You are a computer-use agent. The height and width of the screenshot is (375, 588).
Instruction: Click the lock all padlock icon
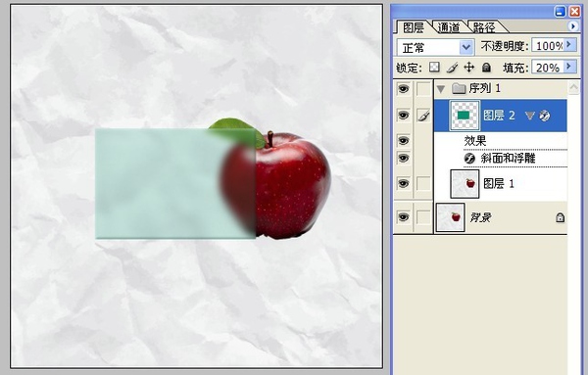(x=486, y=68)
